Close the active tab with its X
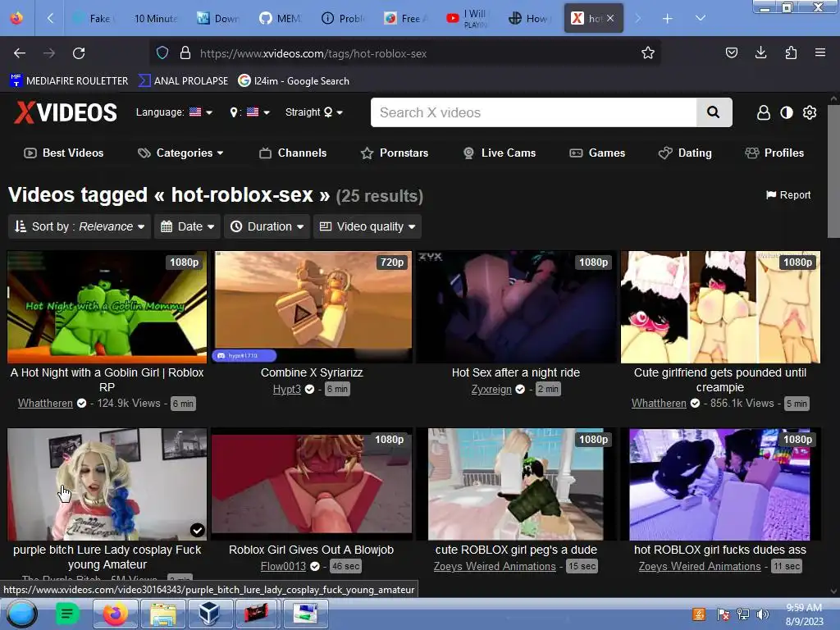Viewport: 840px width, 630px height. tap(610, 19)
